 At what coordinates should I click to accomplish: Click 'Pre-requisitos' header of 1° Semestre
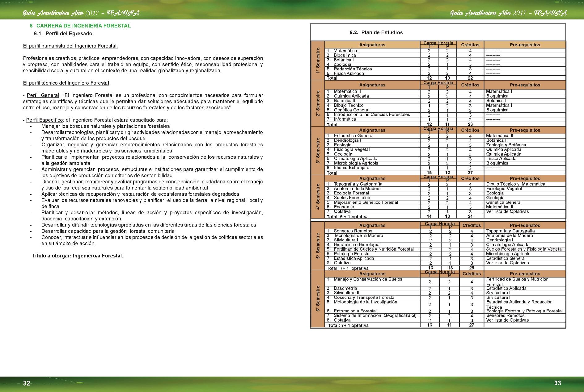525,45
